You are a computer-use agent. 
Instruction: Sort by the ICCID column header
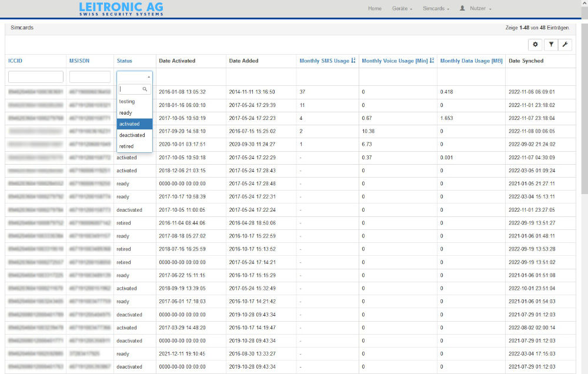click(x=15, y=61)
